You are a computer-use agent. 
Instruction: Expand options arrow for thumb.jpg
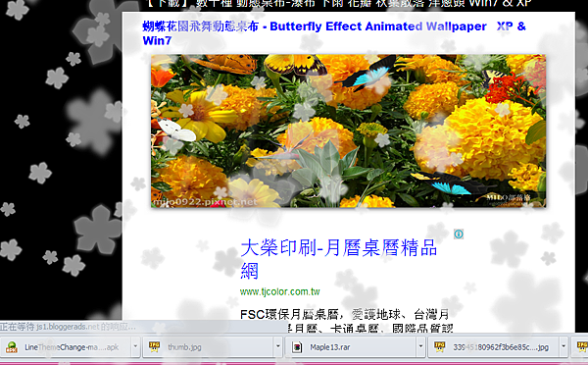[278, 347]
